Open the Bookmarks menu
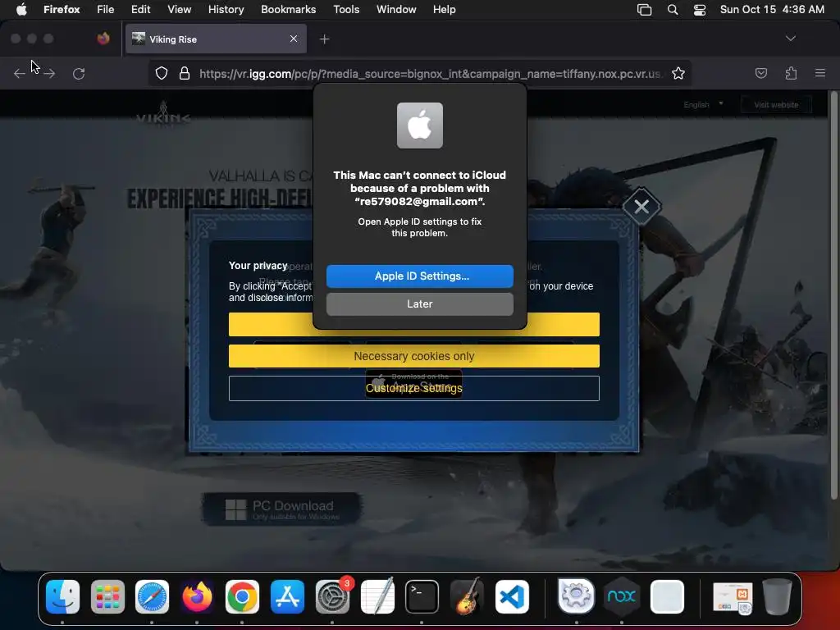This screenshot has height=630, width=840. [x=288, y=9]
